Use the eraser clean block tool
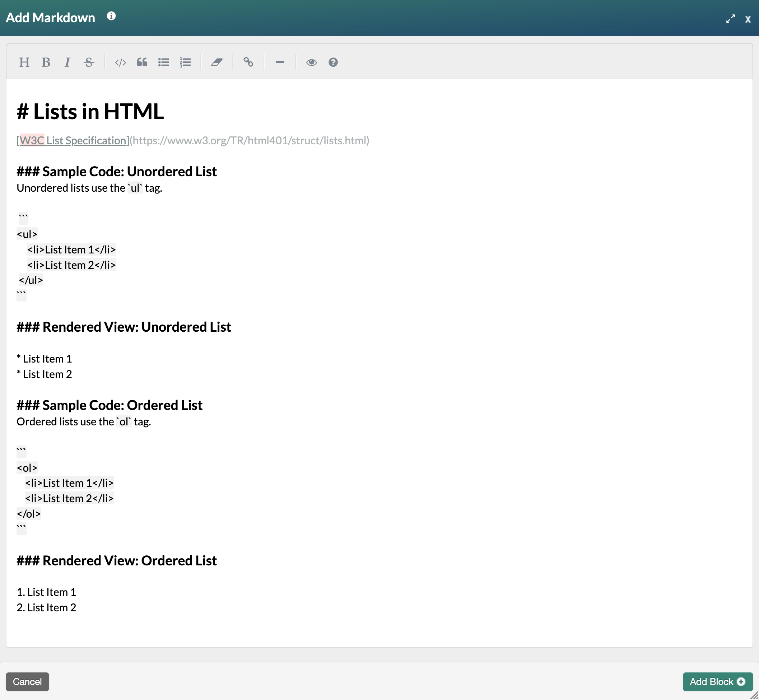The image size is (759, 700). coord(217,62)
